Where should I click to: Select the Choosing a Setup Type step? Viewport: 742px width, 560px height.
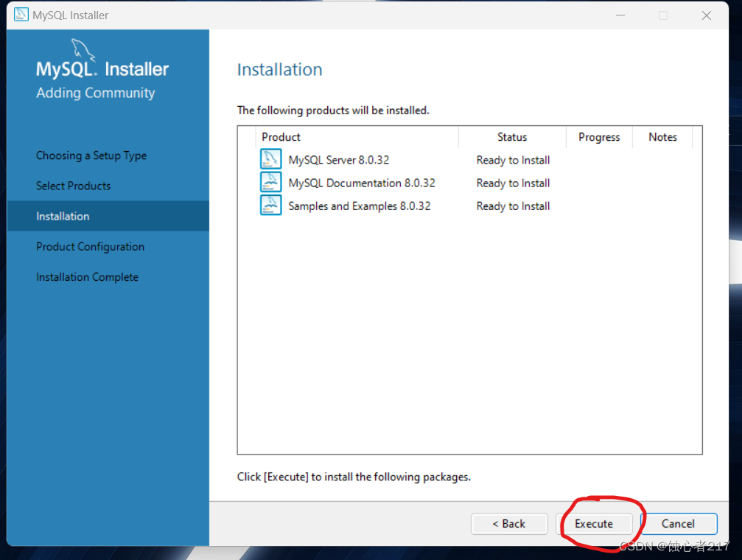coord(91,155)
